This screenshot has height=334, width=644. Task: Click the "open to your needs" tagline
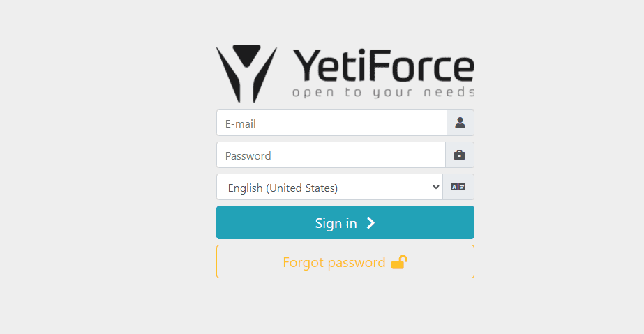point(383,93)
